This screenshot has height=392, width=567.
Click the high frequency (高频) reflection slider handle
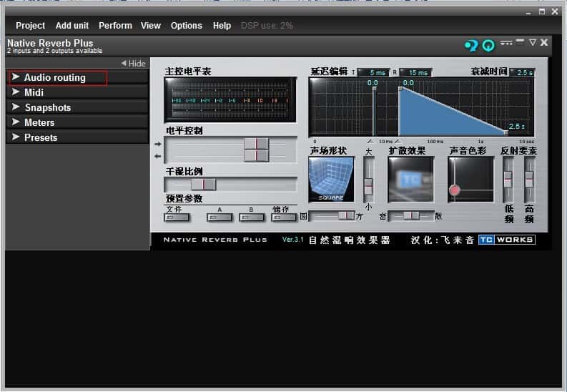coord(529,179)
